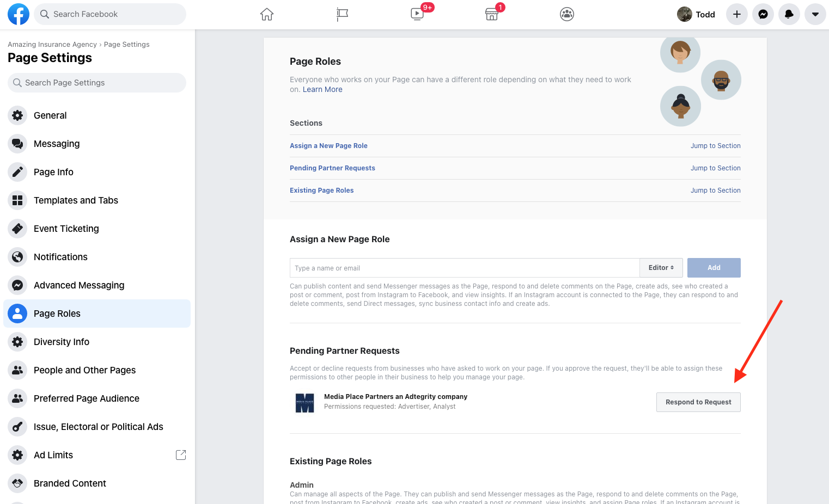Image resolution: width=829 pixels, height=504 pixels.
Task: Click Permissions requested: Advertiser, Analyst text
Action: (390, 407)
